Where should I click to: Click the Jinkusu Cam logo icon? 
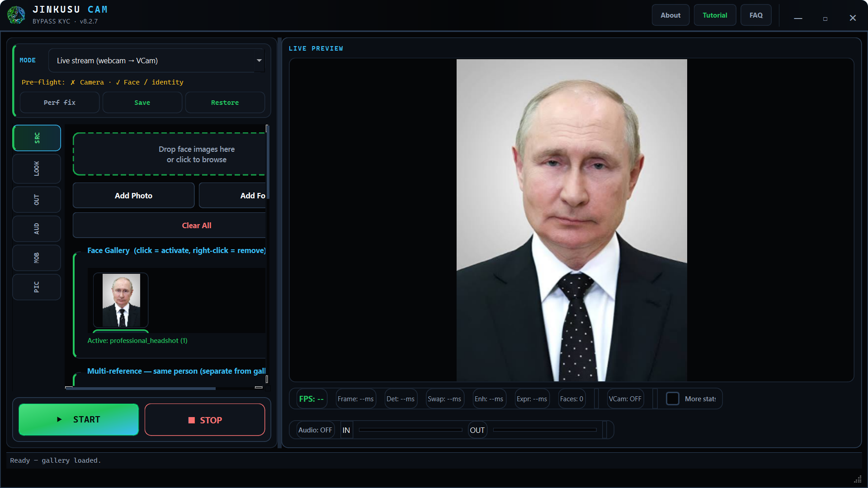point(16,15)
